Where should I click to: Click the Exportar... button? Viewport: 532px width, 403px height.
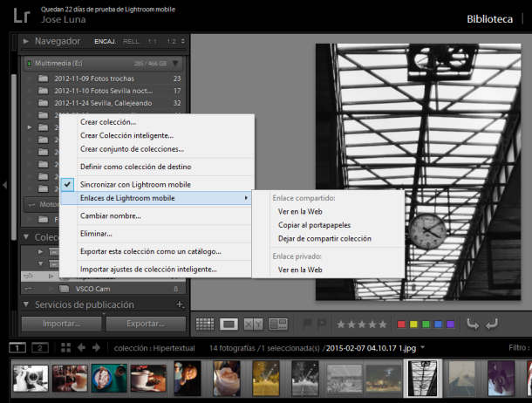tap(146, 324)
